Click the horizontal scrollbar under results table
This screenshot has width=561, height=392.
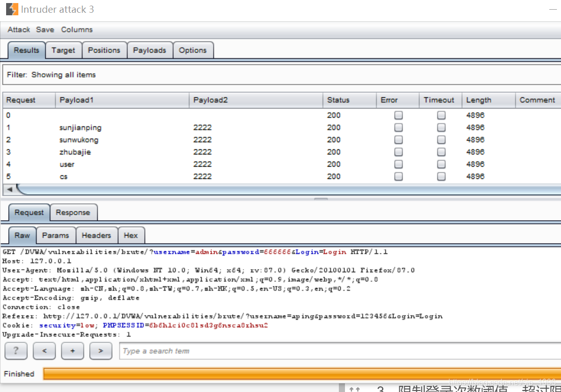click(x=288, y=190)
